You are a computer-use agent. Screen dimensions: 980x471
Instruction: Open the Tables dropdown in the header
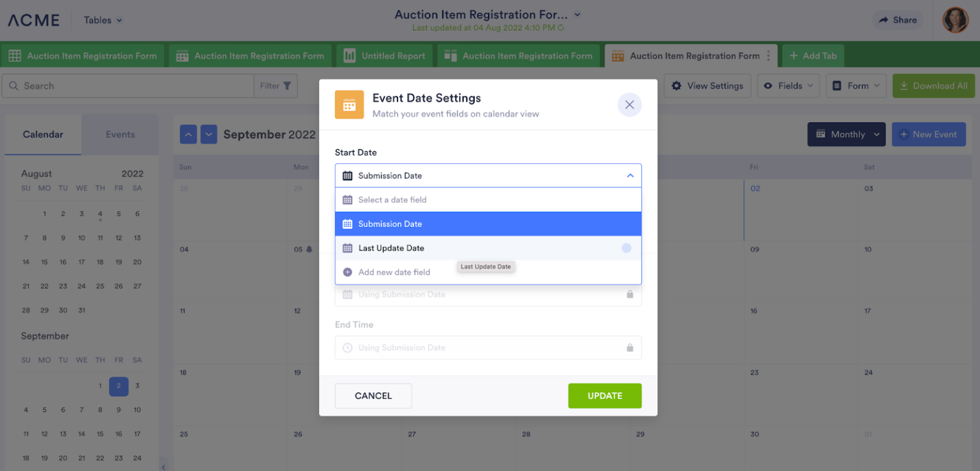coord(101,20)
